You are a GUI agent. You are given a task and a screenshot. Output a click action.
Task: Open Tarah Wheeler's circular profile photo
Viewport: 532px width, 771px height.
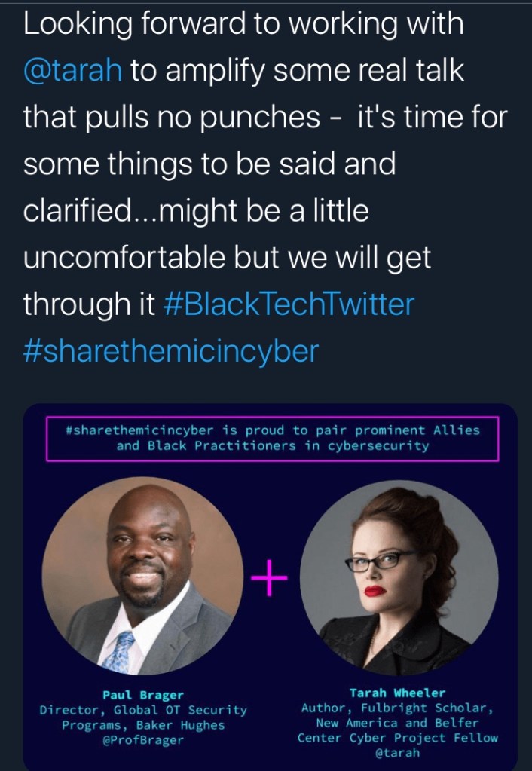(x=399, y=579)
